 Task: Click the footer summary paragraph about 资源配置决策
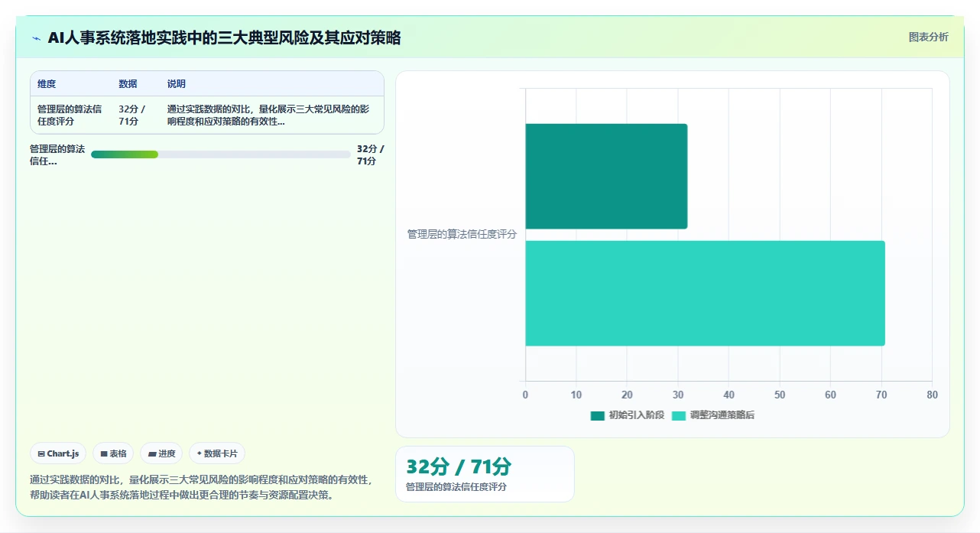click(x=201, y=487)
